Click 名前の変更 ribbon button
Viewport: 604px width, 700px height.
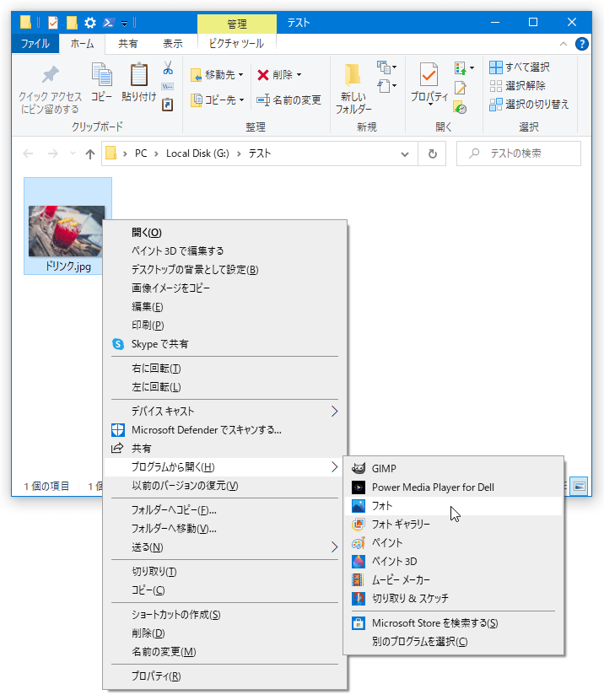289,100
